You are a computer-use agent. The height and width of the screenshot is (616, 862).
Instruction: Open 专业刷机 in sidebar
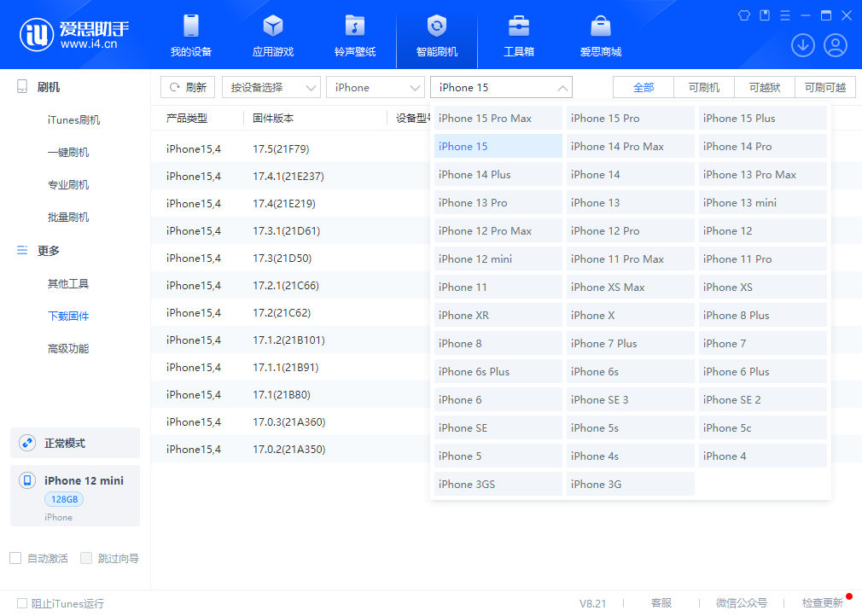[x=68, y=184]
